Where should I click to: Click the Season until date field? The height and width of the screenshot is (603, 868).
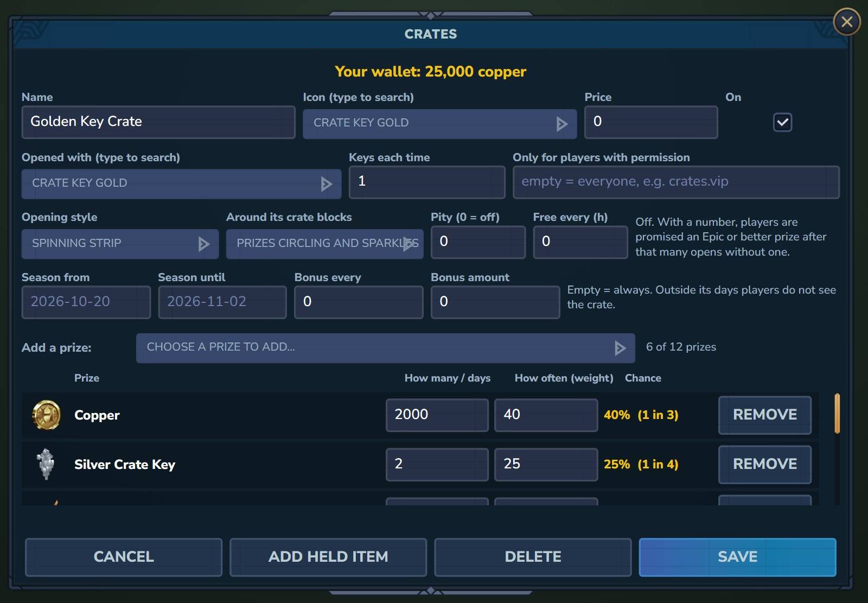click(x=222, y=302)
